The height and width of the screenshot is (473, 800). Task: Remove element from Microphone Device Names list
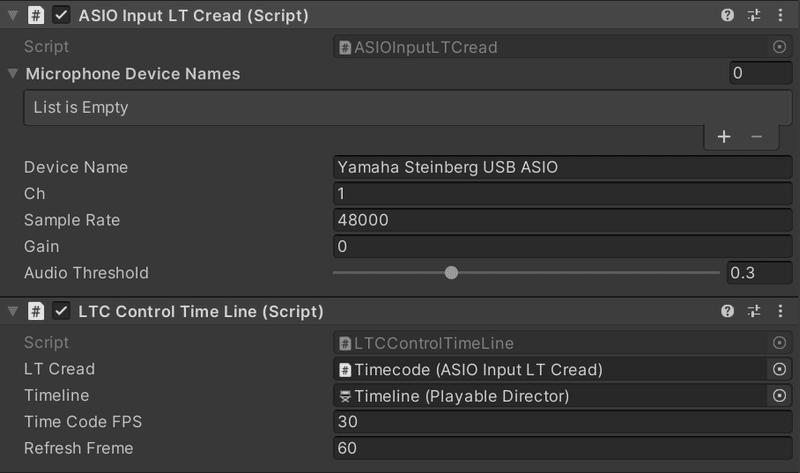pyautogui.click(x=756, y=137)
